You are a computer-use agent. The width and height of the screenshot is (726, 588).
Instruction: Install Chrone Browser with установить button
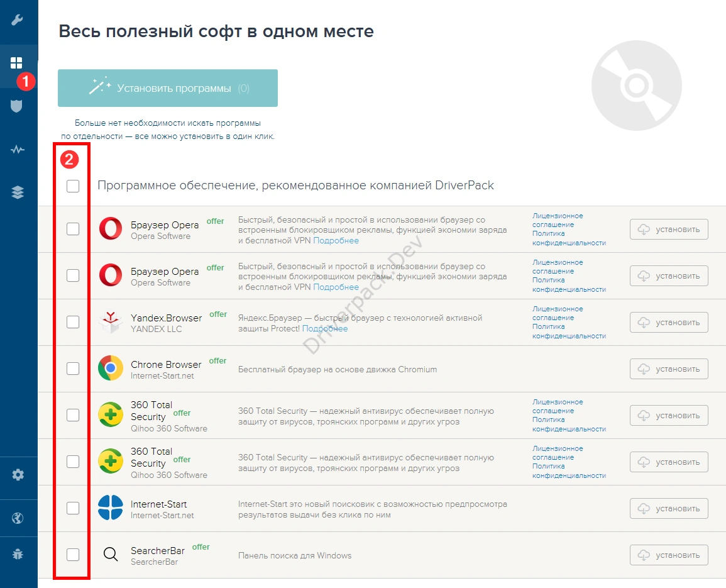[669, 369]
